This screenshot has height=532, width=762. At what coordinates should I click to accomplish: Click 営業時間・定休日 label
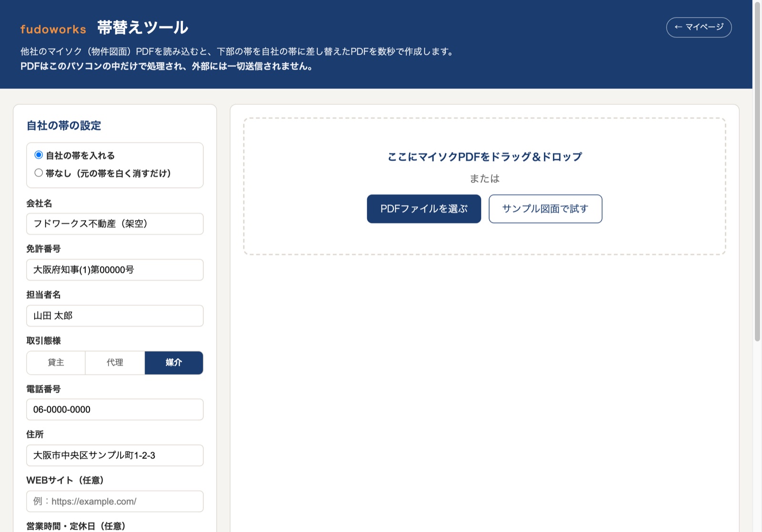pos(76,526)
